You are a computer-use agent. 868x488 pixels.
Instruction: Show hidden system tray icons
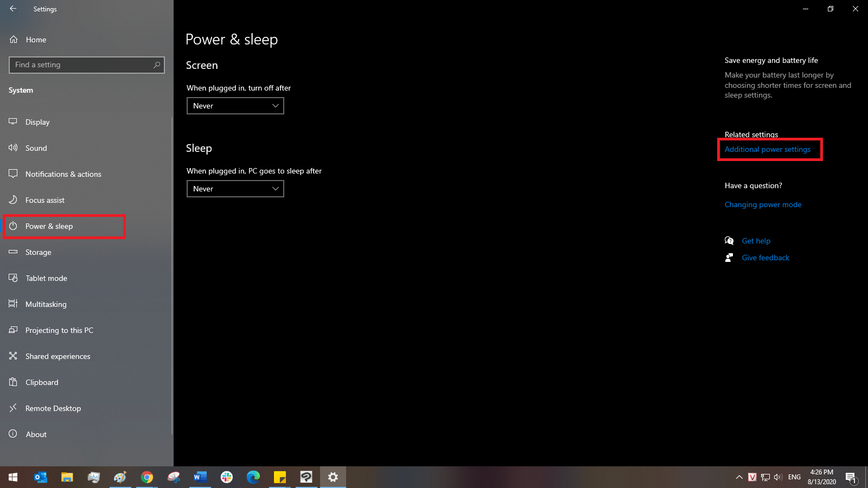(739, 477)
